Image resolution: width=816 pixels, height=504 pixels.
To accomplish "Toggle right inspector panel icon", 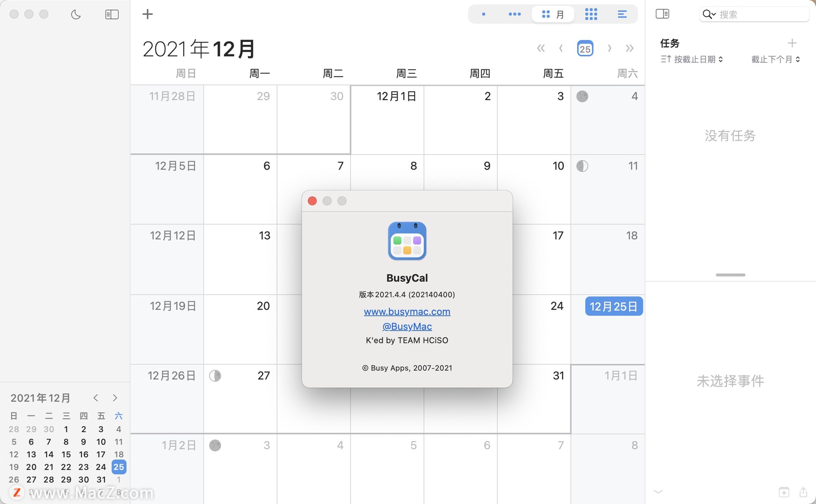I will 662,14.
